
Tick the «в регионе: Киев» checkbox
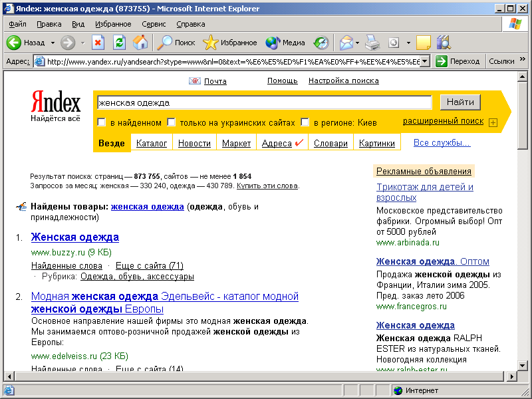tap(305, 122)
